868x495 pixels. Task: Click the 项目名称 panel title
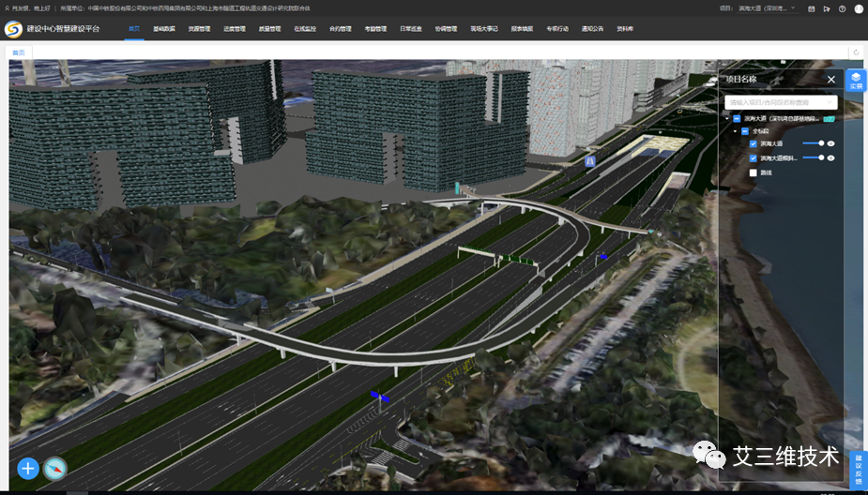point(741,80)
